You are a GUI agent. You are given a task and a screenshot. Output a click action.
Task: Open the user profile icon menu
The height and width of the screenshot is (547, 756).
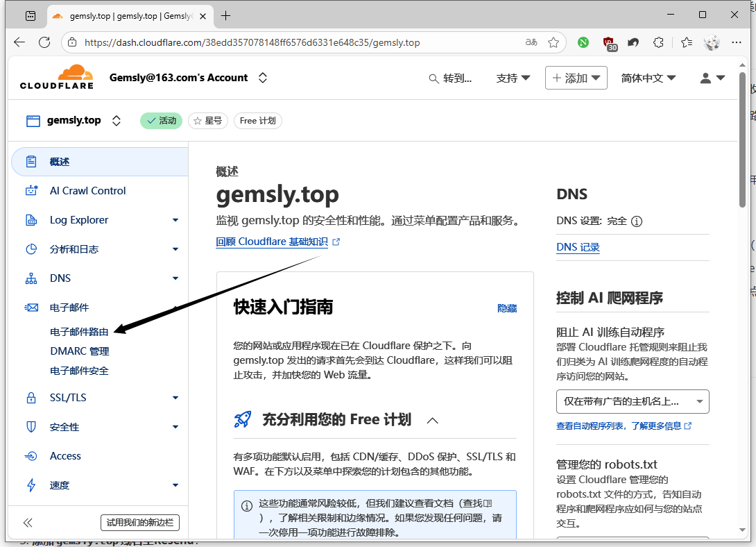[x=712, y=78]
